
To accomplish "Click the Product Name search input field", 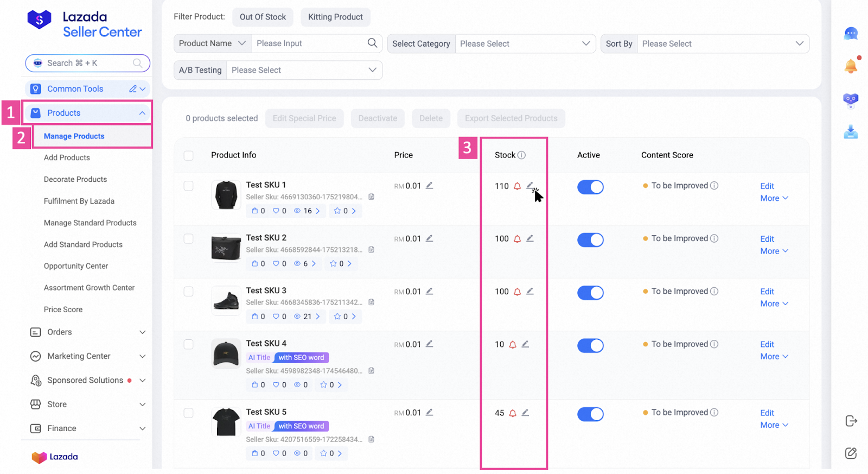I will [x=310, y=43].
